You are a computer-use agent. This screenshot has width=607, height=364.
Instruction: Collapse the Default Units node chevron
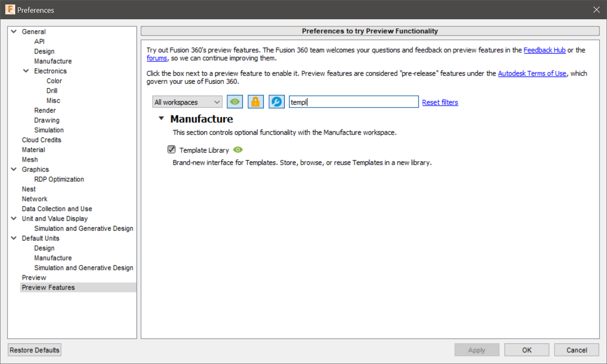coord(14,238)
